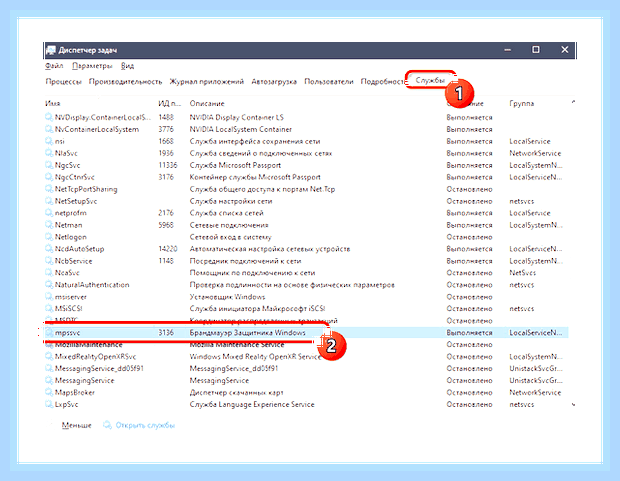Screen dimensions: 620x481
Task: Click the PID value 11336
Action: 168,165
